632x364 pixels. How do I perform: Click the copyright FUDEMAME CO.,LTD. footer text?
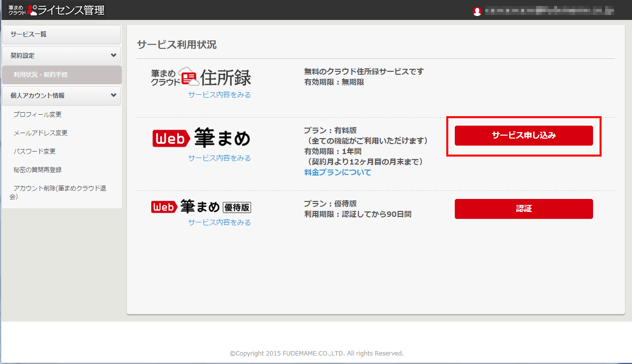316,354
